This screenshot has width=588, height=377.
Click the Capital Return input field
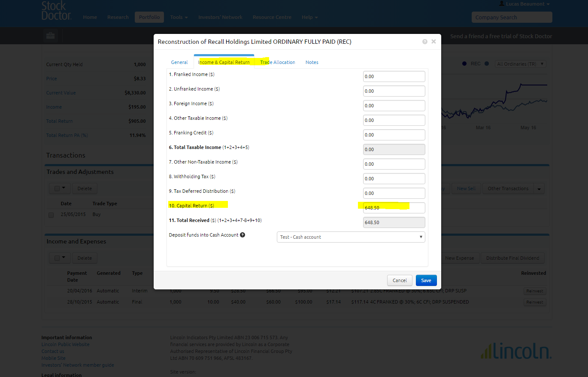click(x=394, y=208)
